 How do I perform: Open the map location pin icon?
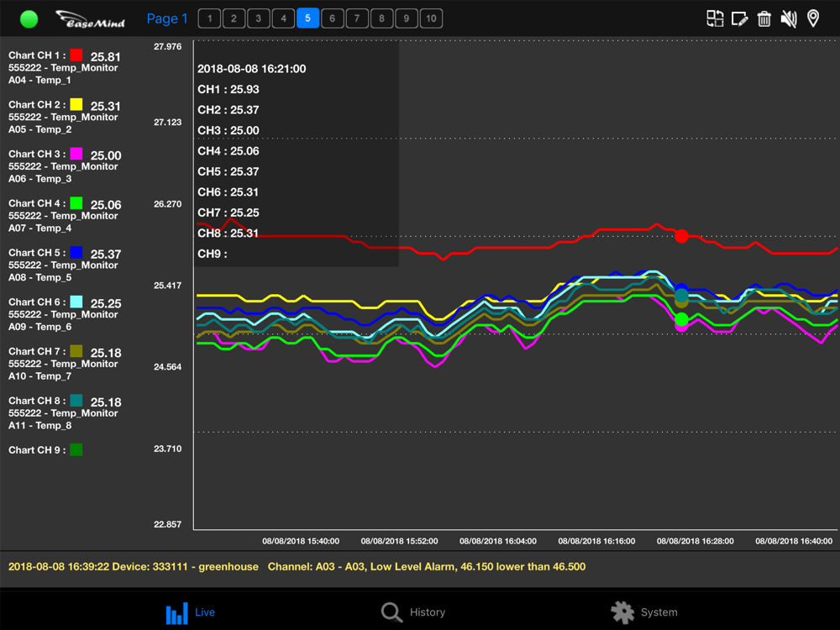click(x=813, y=18)
